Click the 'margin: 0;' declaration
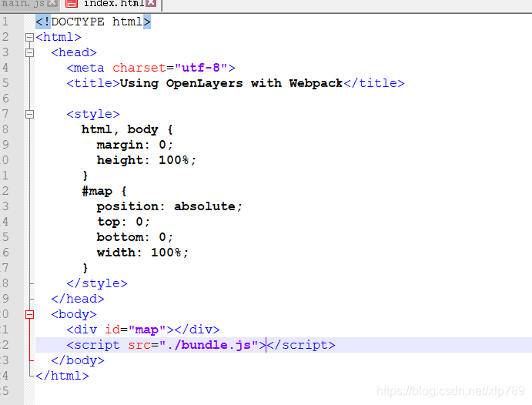Viewport: 532px width, 405px height. point(135,146)
